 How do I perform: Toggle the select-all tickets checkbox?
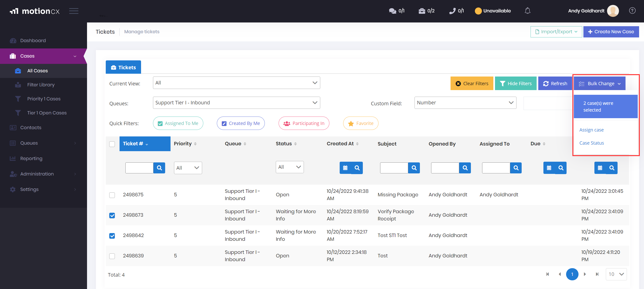pyautogui.click(x=112, y=144)
